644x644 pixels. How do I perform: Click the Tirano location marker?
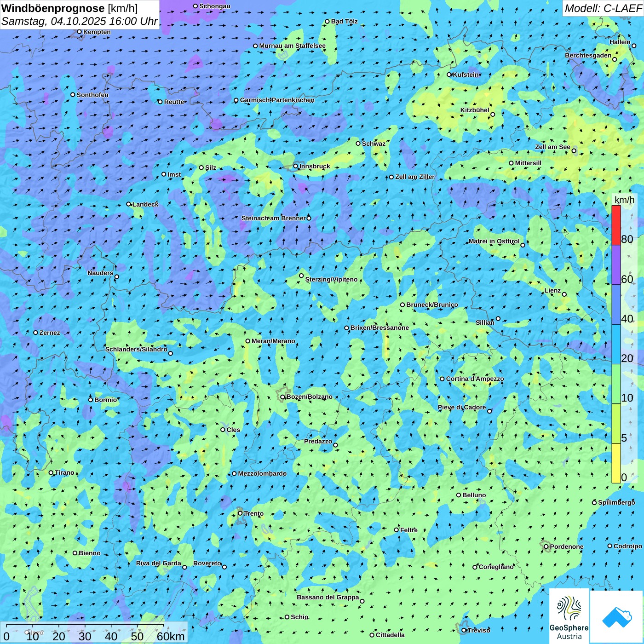point(51,472)
